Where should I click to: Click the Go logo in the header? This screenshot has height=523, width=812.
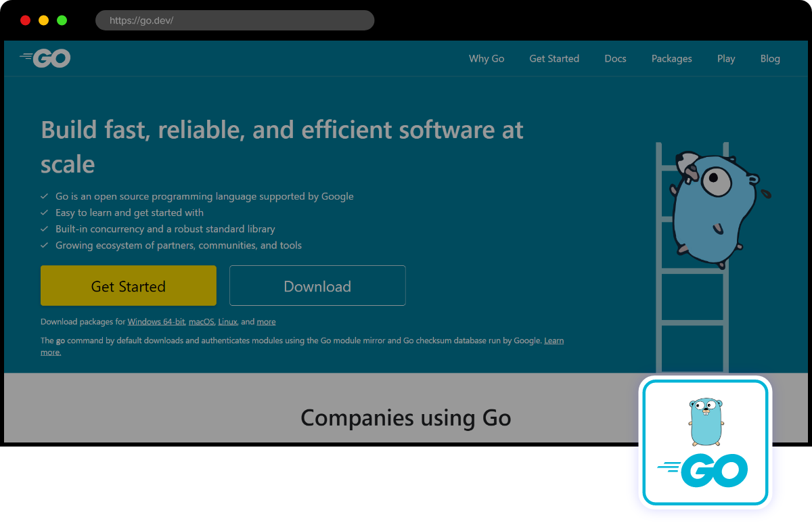click(45, 58)
